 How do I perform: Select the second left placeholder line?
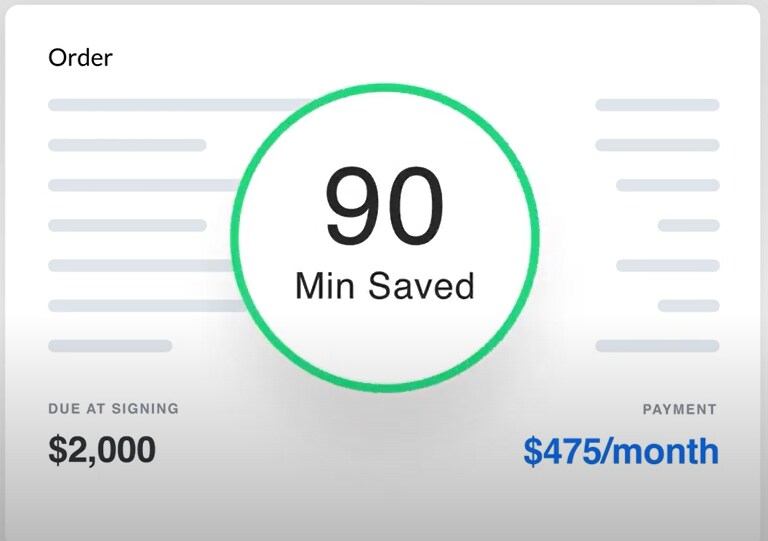[127, 145]
